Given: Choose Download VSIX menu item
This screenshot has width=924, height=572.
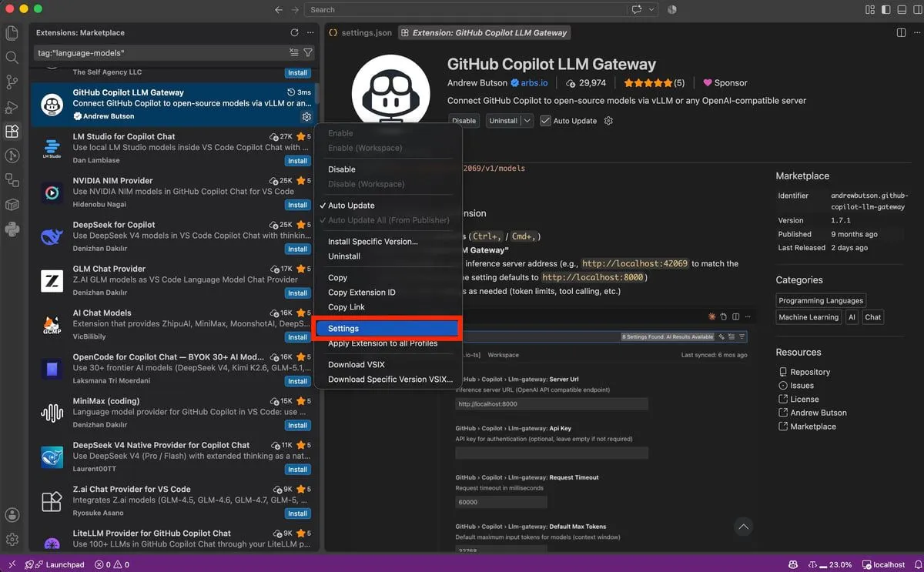Looking at the screenshot, I should (x=388, y=365).
